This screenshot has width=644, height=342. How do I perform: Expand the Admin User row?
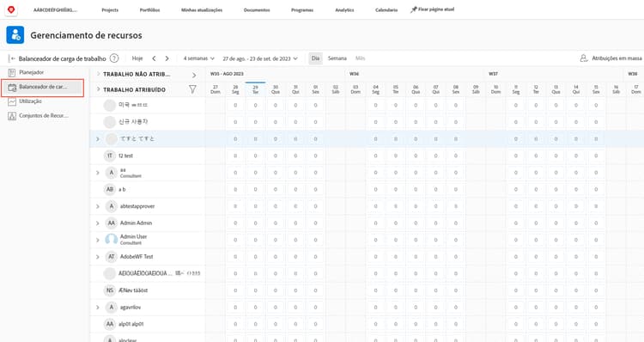click(x=98, y=240)
